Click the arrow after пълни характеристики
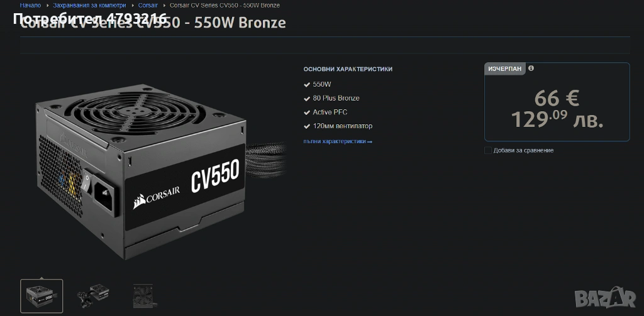Viewport: 644px width, 316px height. pos(370,141)
